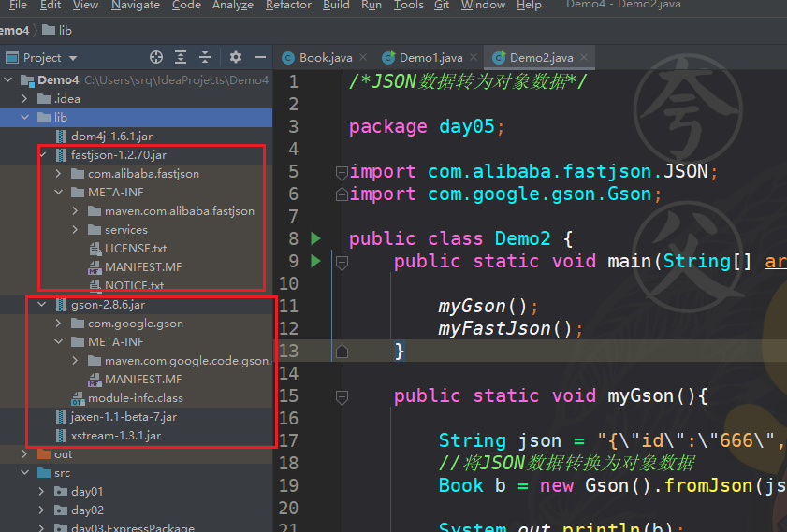Image resolution: width=787 pixels, height=532 pixels.
Task: Collapse the gson-2.8.6.jar node
Action: point(42,305)
